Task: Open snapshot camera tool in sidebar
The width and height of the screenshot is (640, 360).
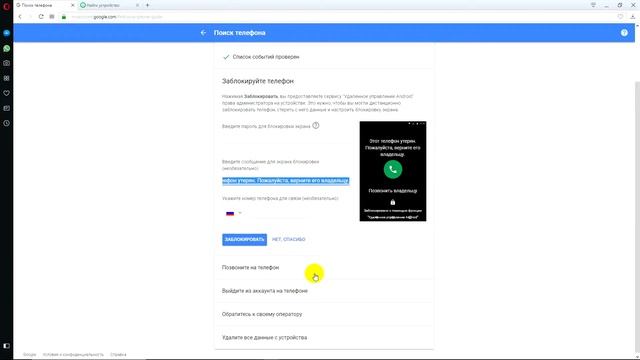Action: pos(7,63)
